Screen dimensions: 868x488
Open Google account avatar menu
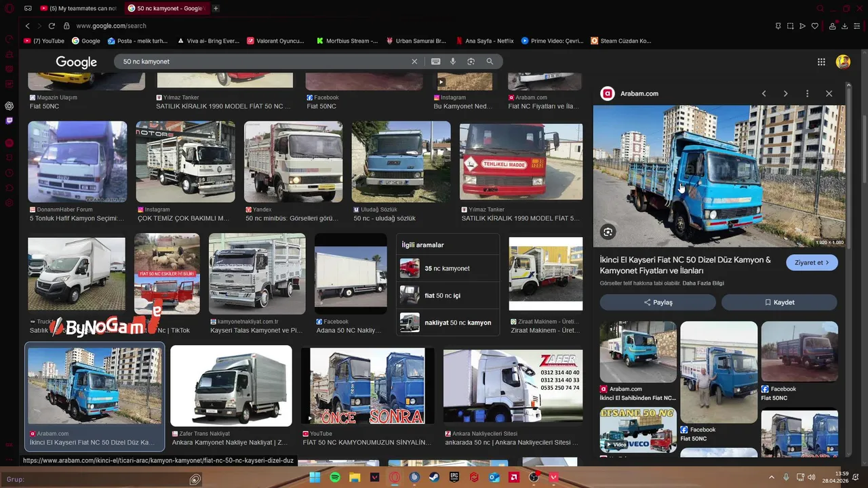point(843,62)
